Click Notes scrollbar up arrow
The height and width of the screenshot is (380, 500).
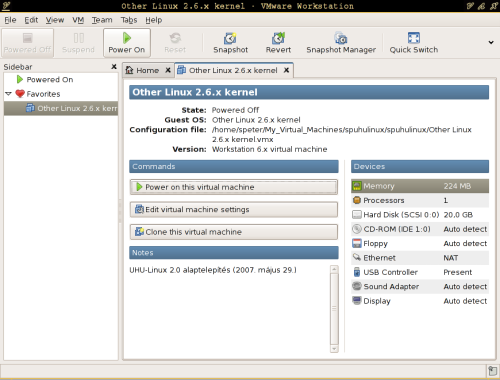pos(334,269)
